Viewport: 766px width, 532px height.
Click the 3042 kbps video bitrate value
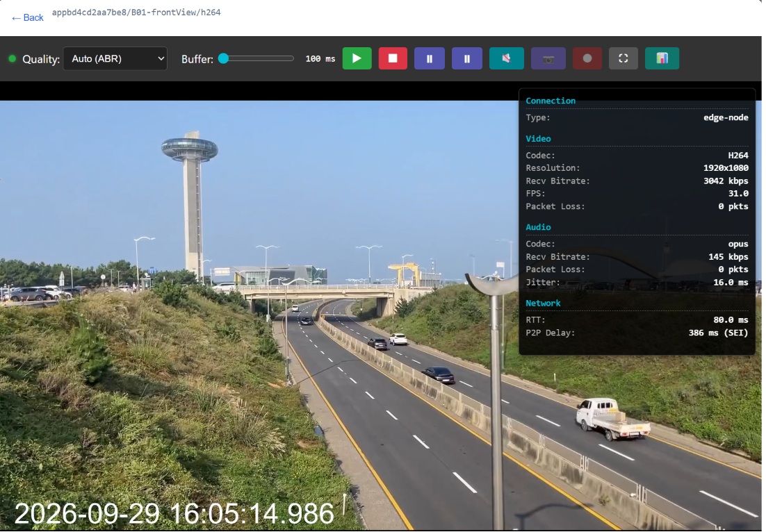coord(726,181)
